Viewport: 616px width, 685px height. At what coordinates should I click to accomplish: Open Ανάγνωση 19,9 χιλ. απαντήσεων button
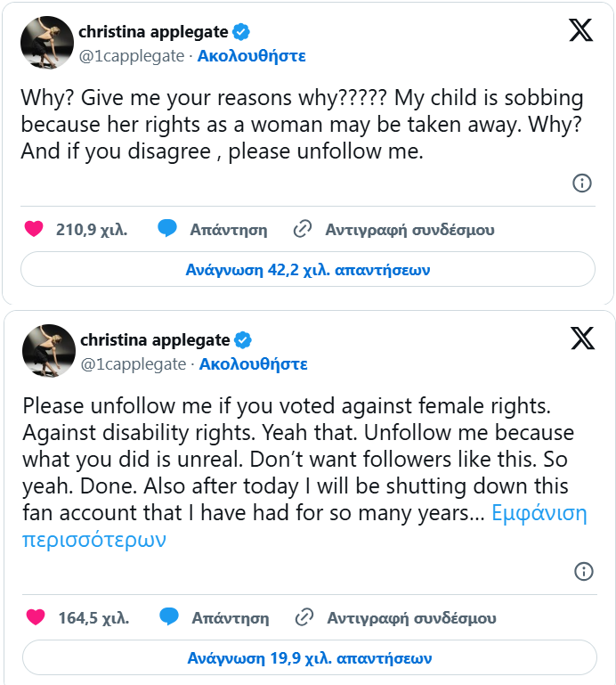coord(309,658)
